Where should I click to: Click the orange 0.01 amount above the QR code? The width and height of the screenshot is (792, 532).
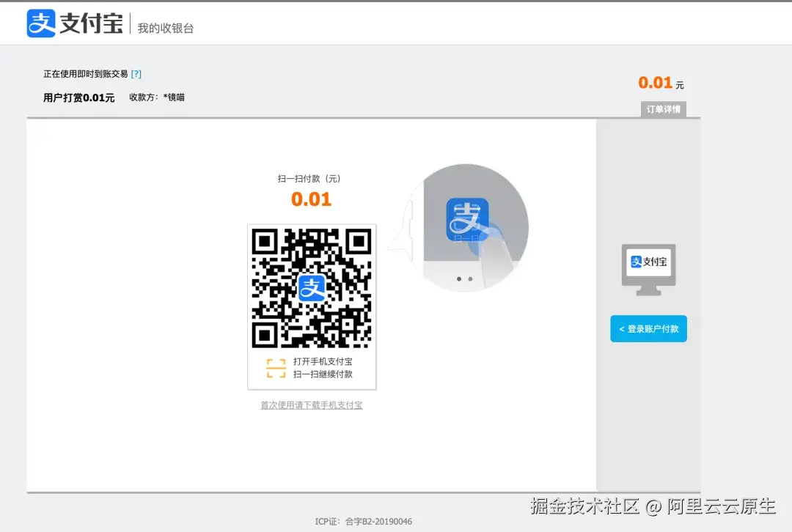coord(311,199)
